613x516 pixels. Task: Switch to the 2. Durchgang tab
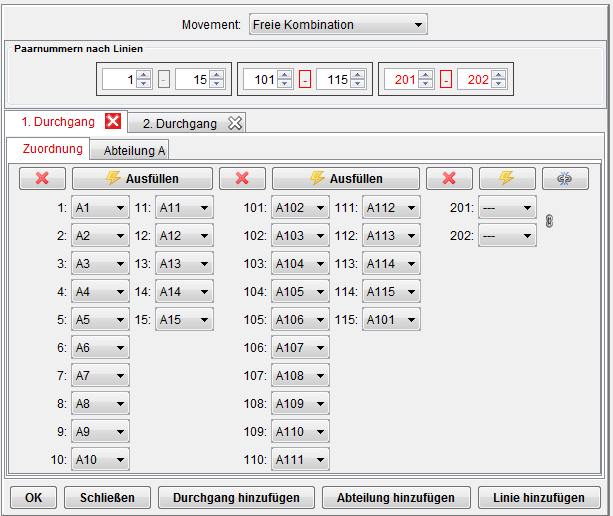point(178,124)
